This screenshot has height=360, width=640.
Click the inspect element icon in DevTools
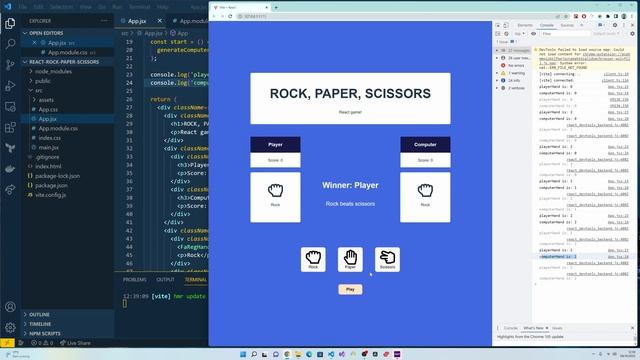click(498, 25)
